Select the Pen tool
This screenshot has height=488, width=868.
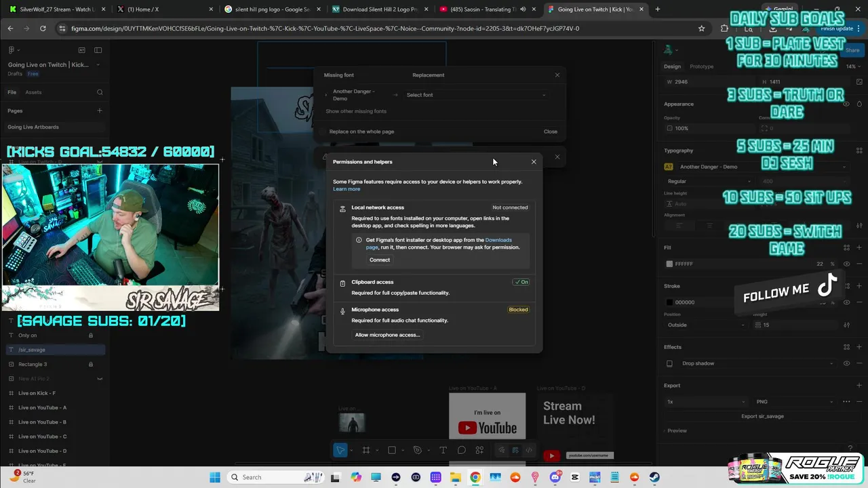click(x=418, y=450)
